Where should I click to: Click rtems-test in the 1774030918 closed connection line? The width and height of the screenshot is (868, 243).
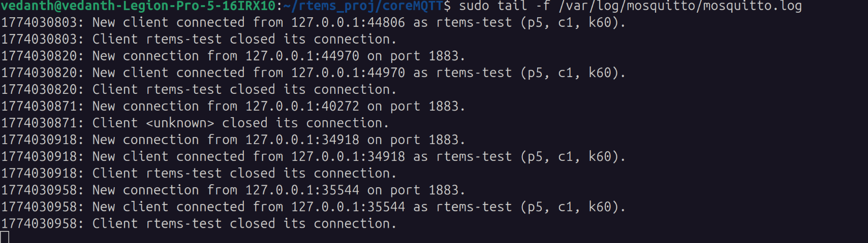pos(184,173)
